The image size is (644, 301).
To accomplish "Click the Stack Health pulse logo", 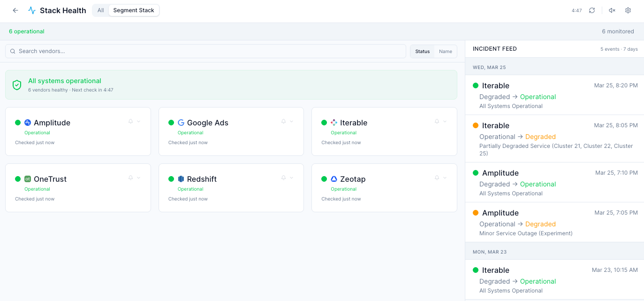I will click(31, 10).
